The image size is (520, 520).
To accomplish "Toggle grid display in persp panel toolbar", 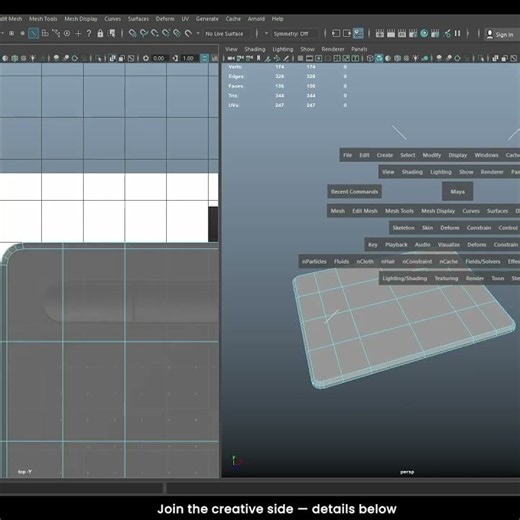I will [x=300, y=59].
